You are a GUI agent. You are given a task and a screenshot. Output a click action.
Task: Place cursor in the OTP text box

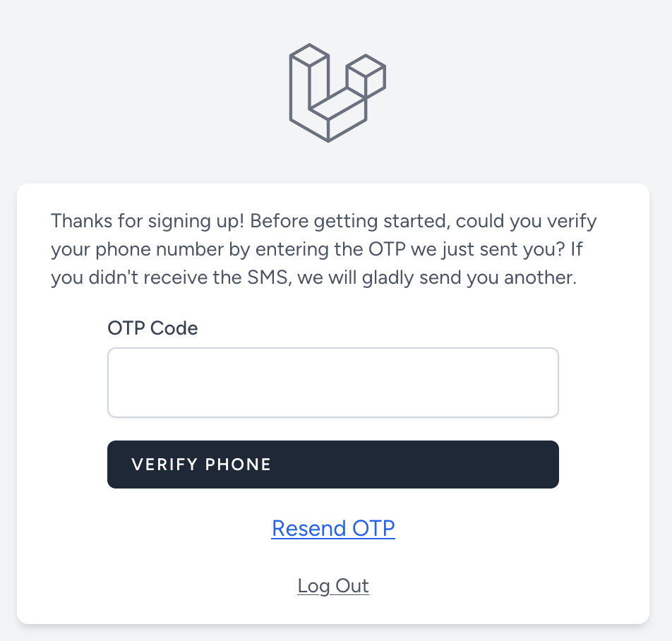[332, 383]
